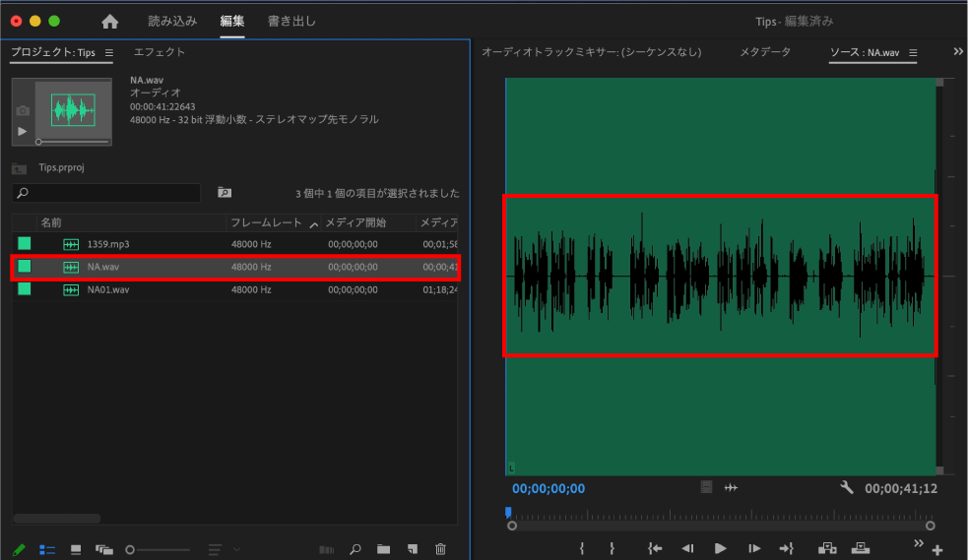Expand more transport buttons chevron

pyautogui.click(x=919, y=543)
